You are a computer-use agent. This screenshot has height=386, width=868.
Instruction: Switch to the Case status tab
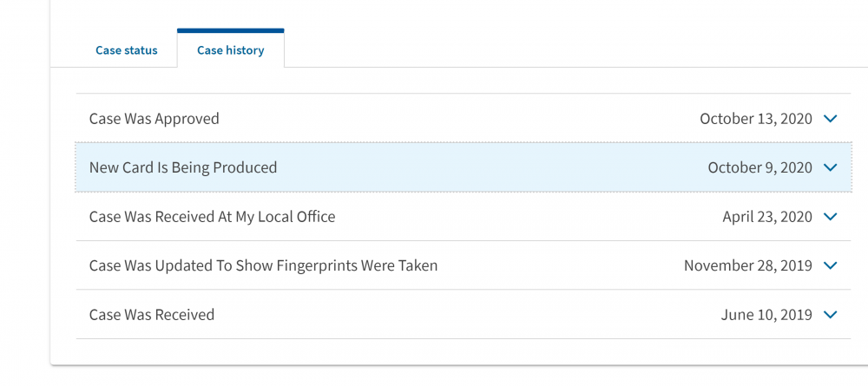[x=126, y=50]
